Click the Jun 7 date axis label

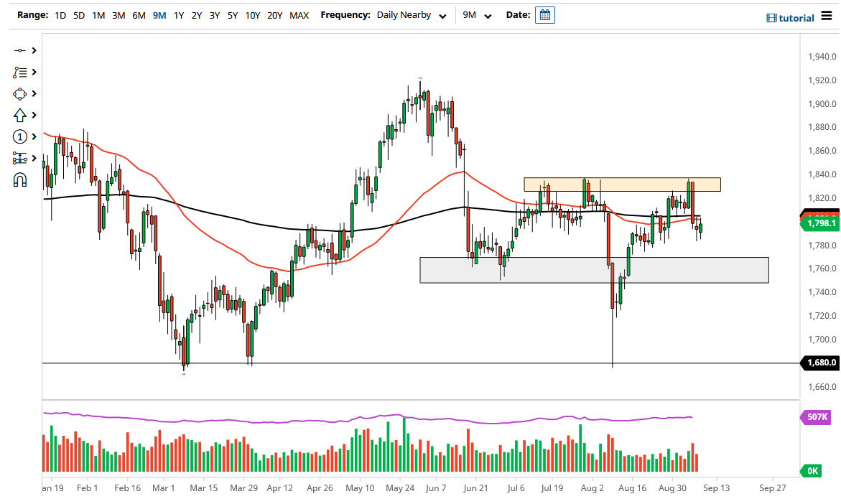[436, 488]
